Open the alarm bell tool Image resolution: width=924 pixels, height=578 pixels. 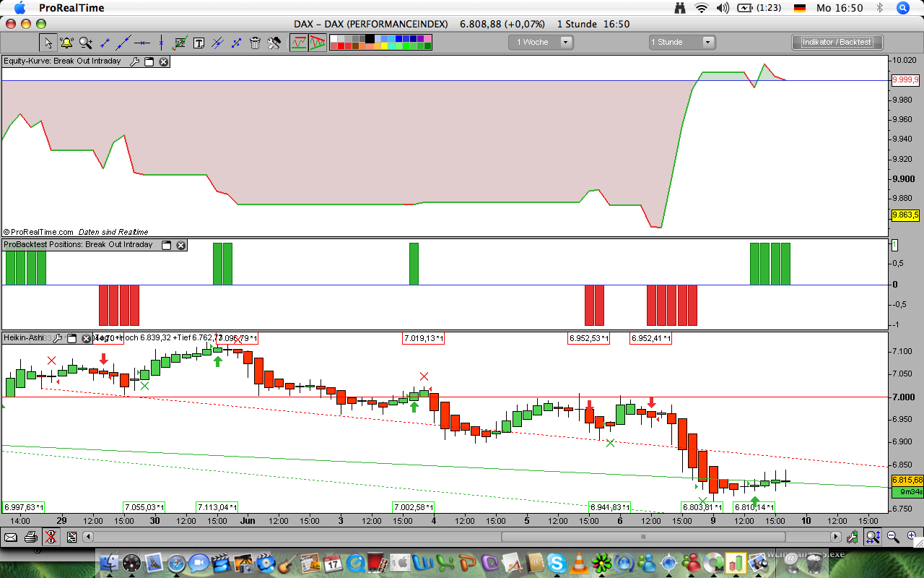point(66,43)
